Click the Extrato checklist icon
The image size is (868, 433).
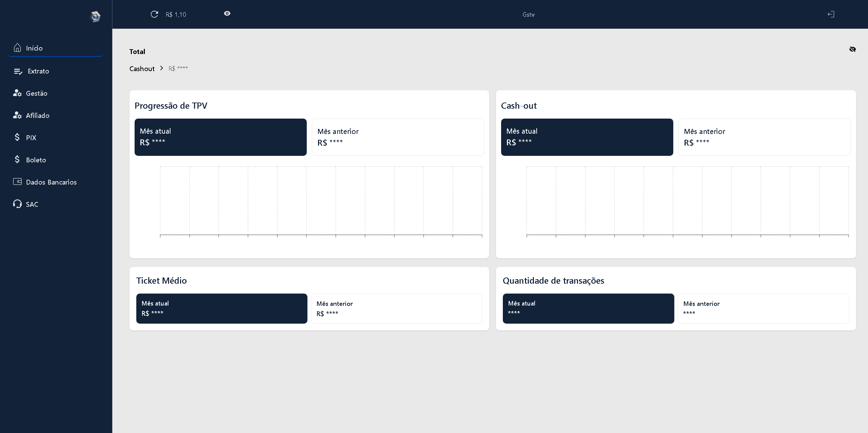pos(18,71)
